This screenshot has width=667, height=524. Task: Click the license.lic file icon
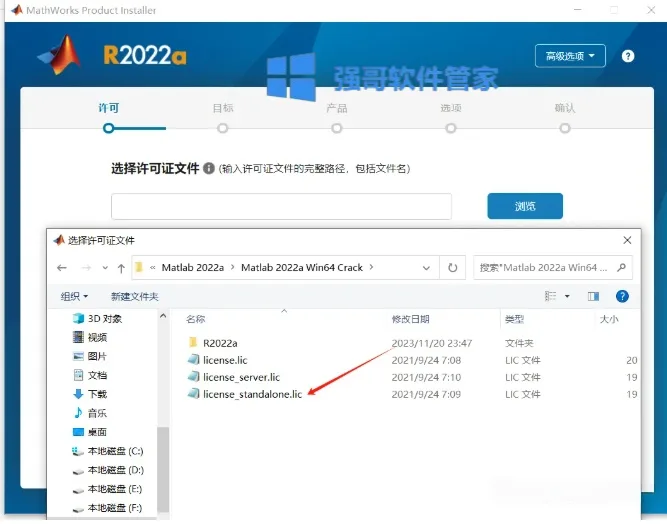coord(193,360)
